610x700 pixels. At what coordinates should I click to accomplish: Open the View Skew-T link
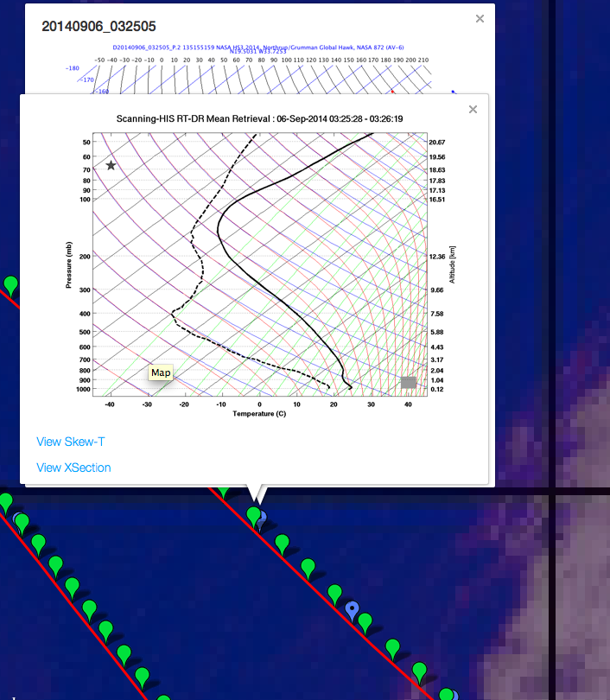tap(71, 442)
